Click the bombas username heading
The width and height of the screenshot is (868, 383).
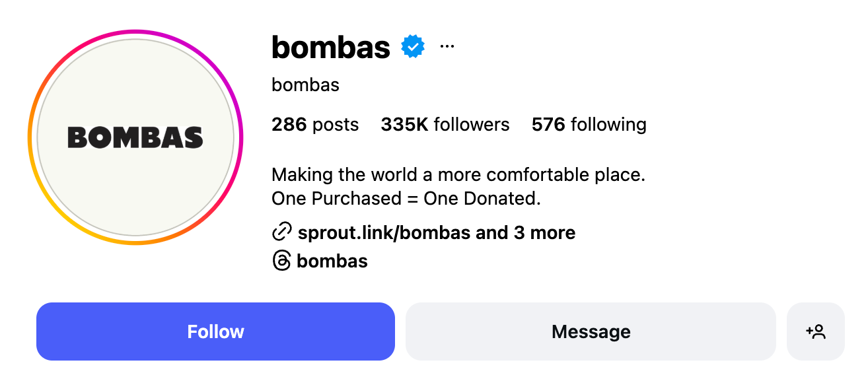click(330, 45)
